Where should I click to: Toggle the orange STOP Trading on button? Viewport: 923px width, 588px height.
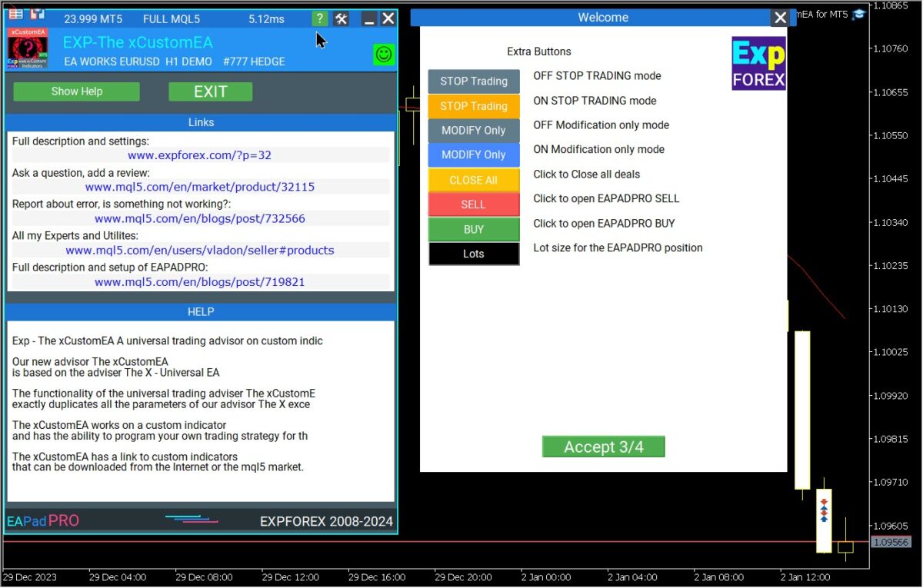coord(473,106)
